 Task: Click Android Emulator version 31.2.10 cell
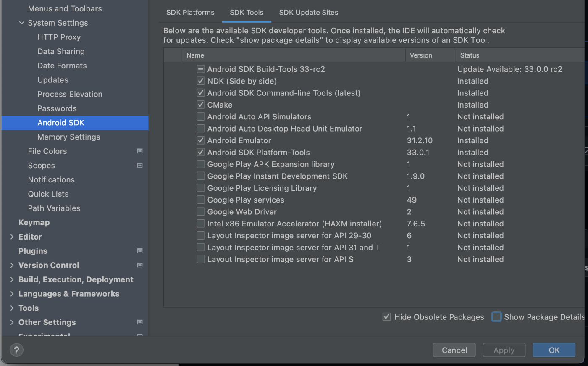pos(420,140)
